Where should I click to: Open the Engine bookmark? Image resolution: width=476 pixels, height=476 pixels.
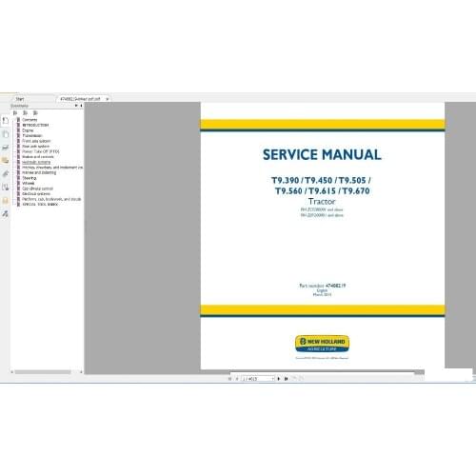pyautogui.click(x=28, y=130)
